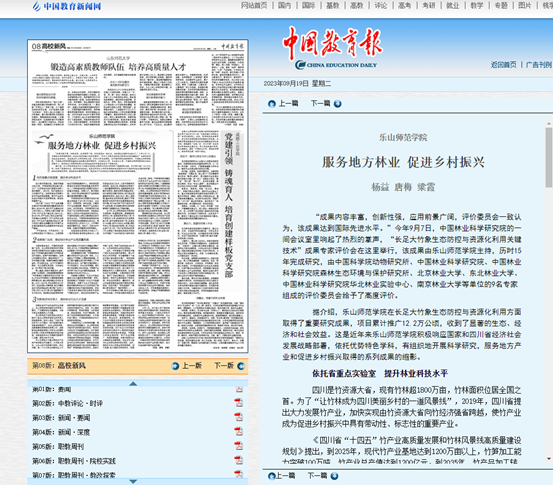The image size is (553, 485).
Task: Open 考研 in top navigation
Action: (429, 6)
